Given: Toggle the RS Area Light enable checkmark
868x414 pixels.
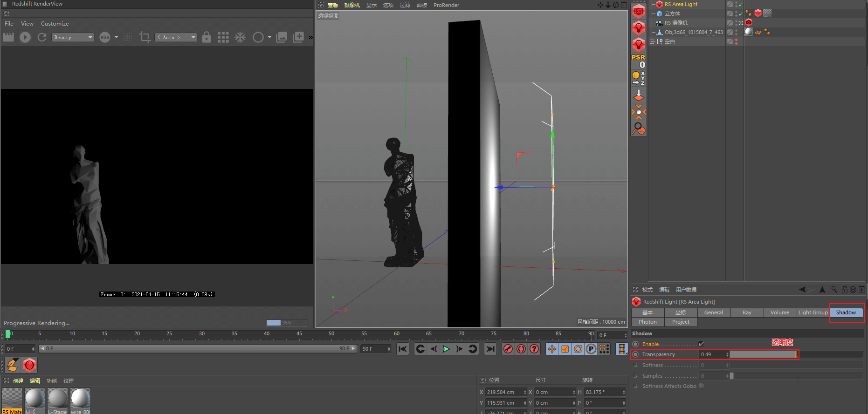Looking at the screenshot, I should click(741, 4).
